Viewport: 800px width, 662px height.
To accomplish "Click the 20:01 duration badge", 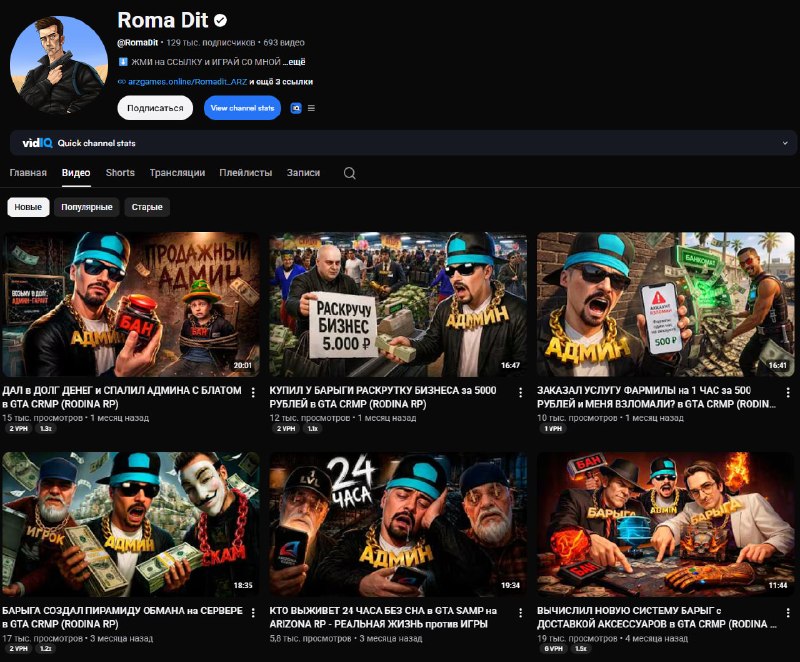I will pyautogui.click(x=243, y=366).
